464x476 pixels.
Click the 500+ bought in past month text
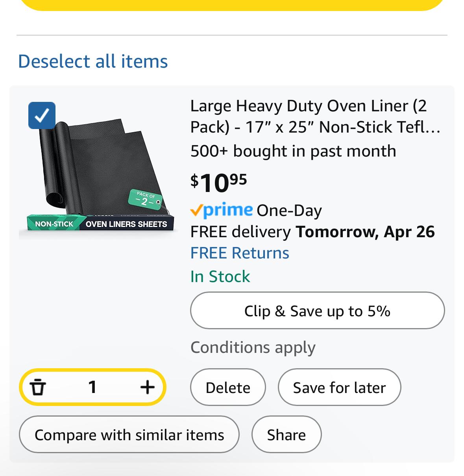click(293, 151)
